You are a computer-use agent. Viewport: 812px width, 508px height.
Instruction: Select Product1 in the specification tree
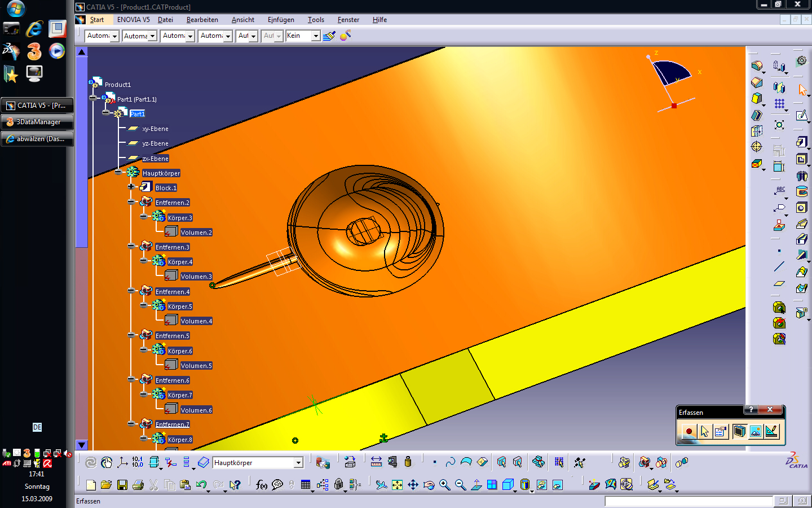118,85
